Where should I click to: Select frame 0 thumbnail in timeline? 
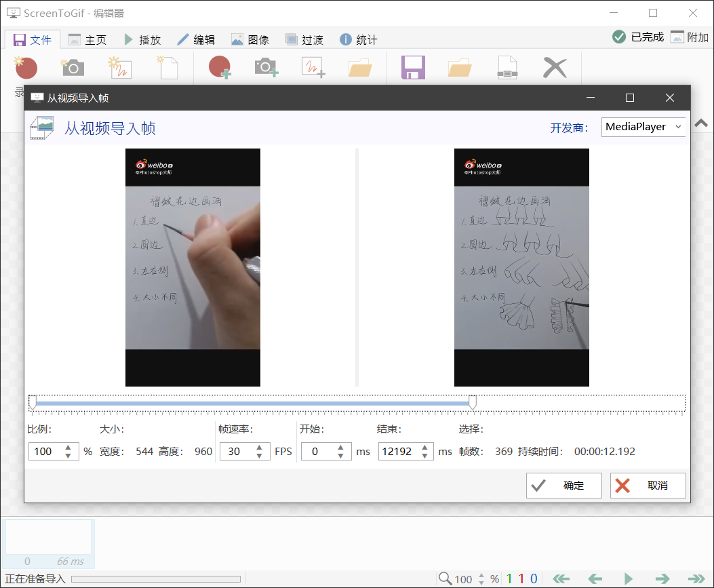coord(48,544)
